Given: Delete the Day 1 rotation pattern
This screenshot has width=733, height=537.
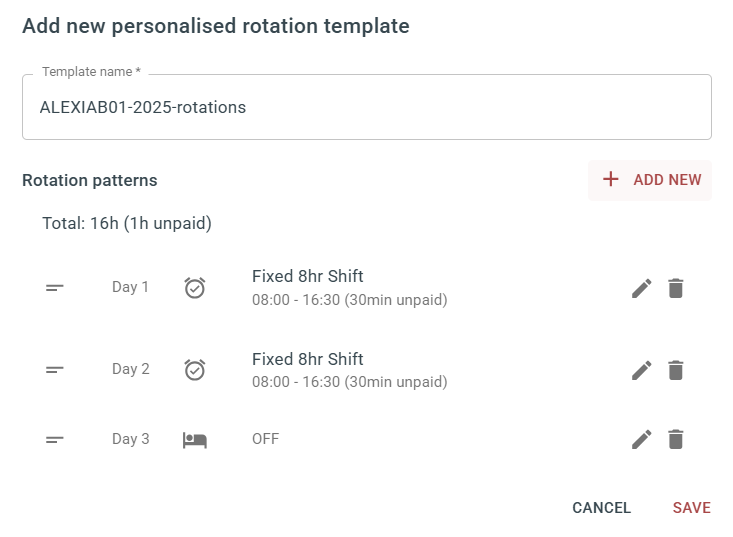Looking at the screenshot, I should pyautogui.click(x=676, y=288).
